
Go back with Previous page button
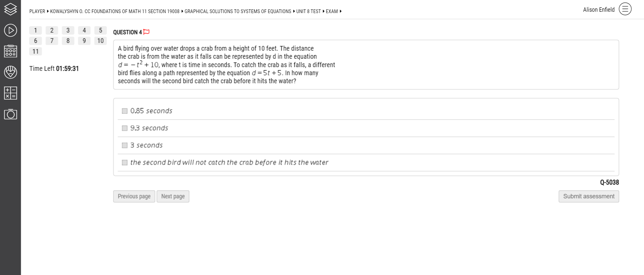click(134, 196)
